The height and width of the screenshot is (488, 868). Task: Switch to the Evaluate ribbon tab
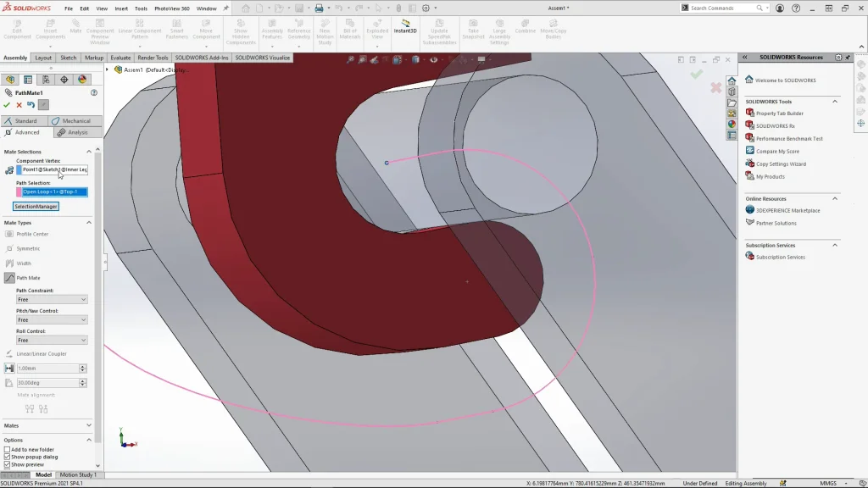point(120,58)
